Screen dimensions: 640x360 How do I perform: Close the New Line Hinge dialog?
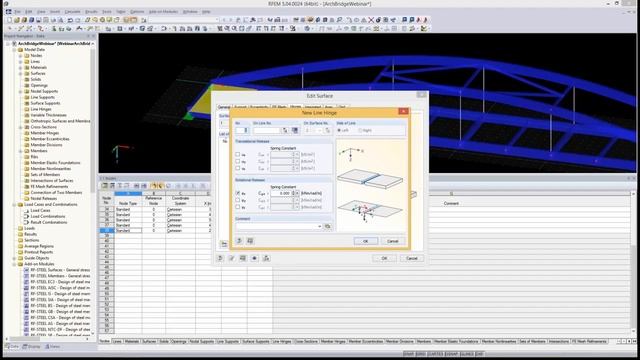[x=403, y=111]
